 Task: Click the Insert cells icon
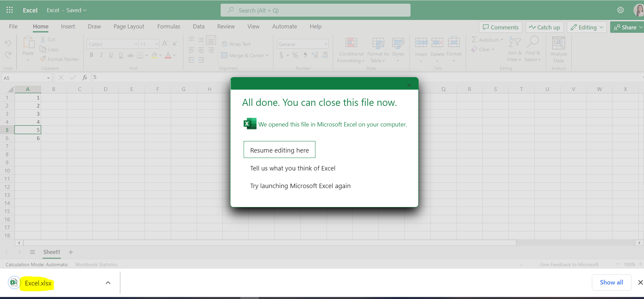point(421,43)
